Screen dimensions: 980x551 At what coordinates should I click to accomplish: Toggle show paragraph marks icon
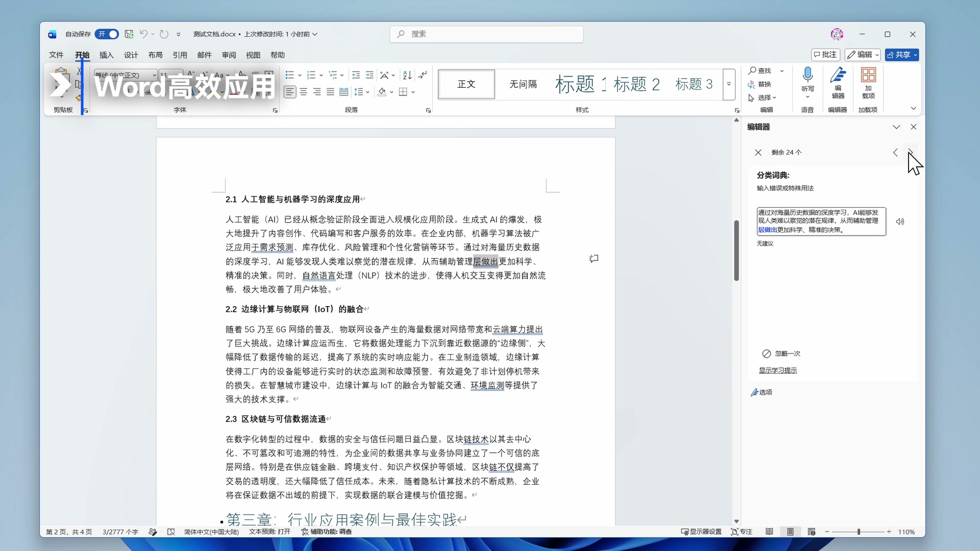pyautogui.click(x=423, y=76)
